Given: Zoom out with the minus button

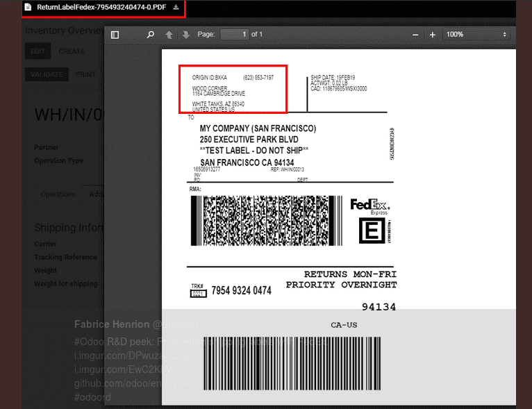Looking at the screenshot, I should [415, 35].
